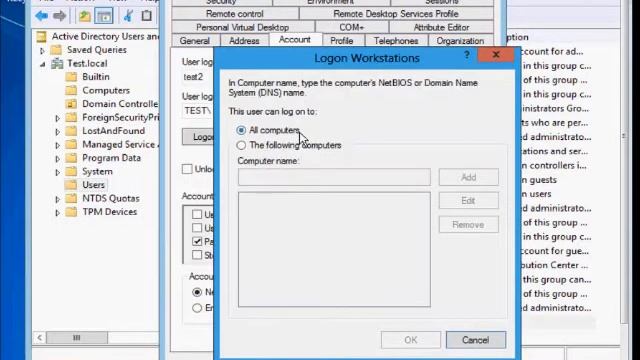
Task: Click the tree scrollbar left arrow
Action: pyautogui.click(x=40, y=338)
